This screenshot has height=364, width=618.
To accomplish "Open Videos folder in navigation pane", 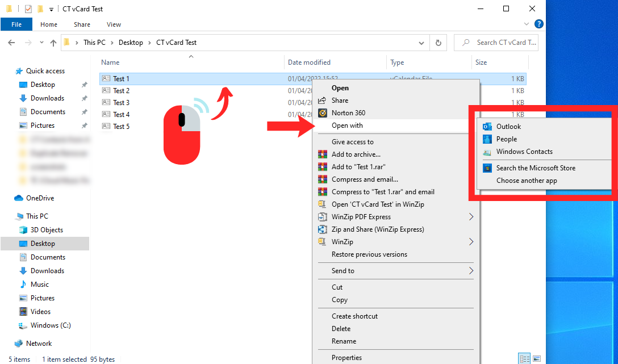I will point(40,312).
